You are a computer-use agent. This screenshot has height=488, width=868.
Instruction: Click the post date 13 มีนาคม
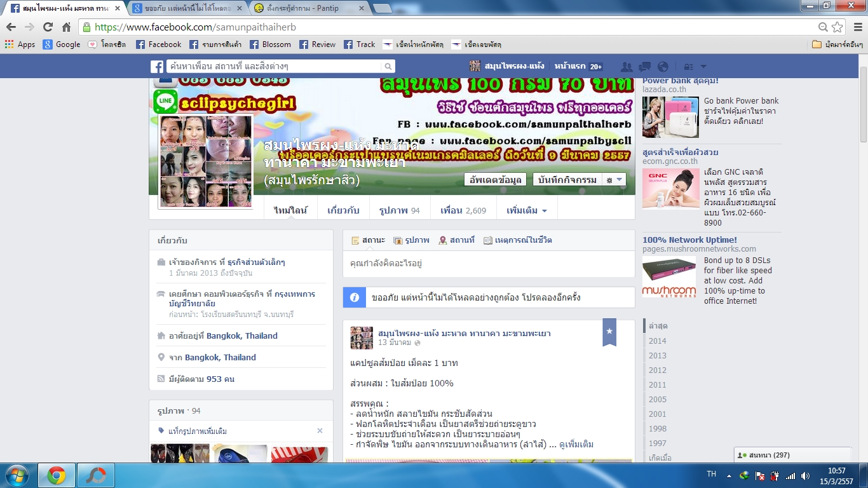[395, 342]
